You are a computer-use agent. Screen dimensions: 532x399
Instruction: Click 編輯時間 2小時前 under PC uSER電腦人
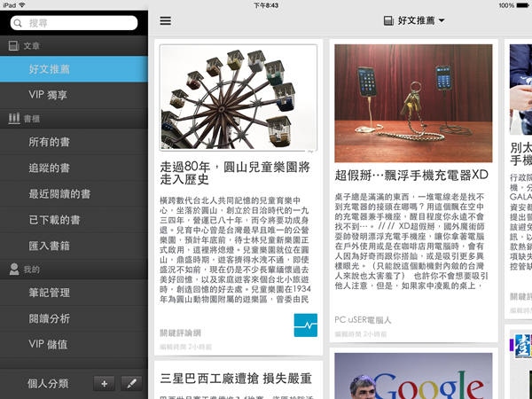[x=361, y=334]
